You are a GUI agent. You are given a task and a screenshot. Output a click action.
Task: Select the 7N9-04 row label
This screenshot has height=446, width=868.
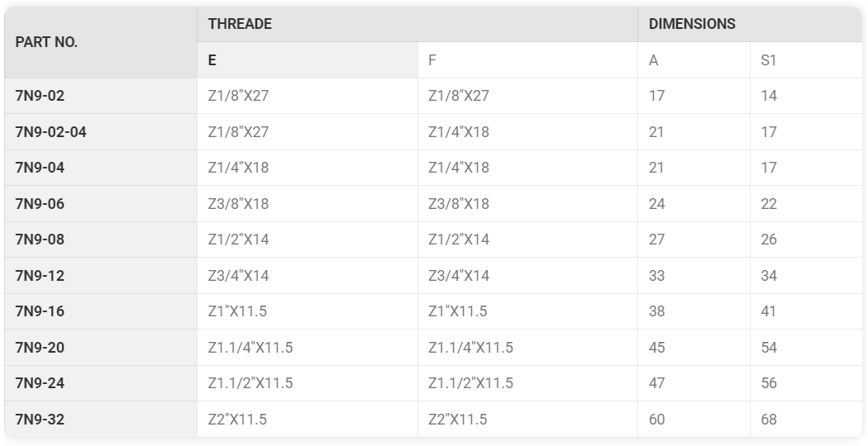coord(101,168)
